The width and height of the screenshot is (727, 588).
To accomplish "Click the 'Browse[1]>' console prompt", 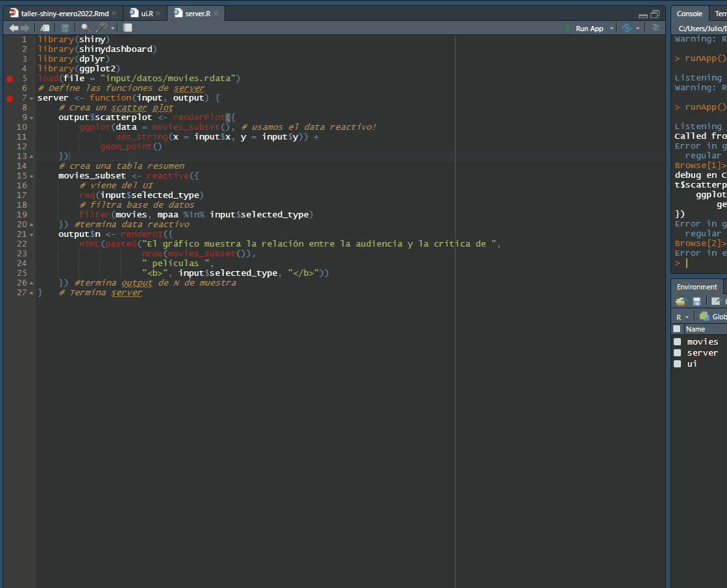I will (700, 165).
